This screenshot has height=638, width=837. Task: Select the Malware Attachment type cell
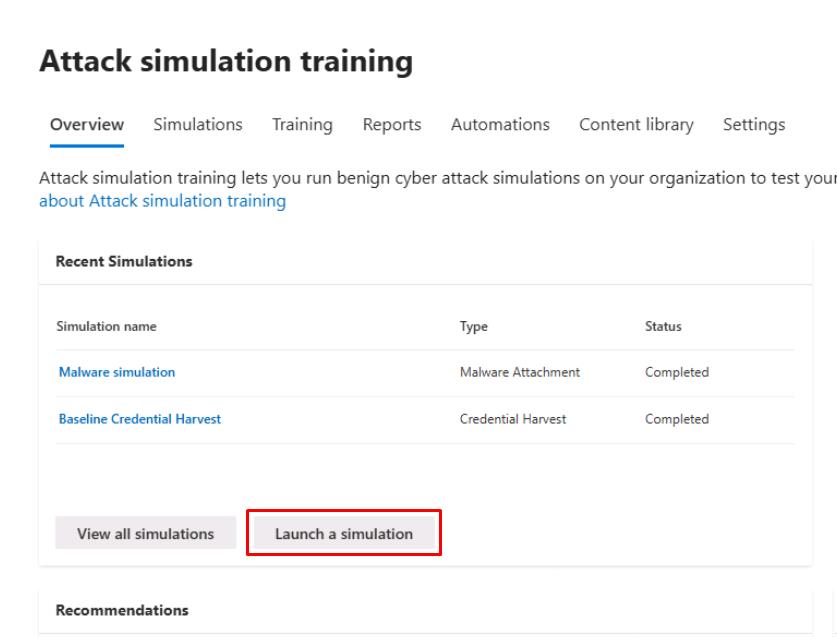520,372
